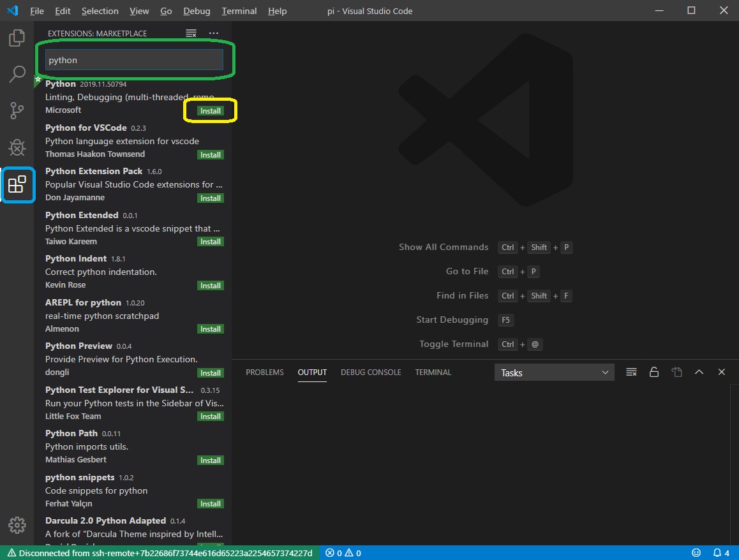The image size is (739, 560).
Task: Maximize the output panel with chevron
Action: [699, 372]
